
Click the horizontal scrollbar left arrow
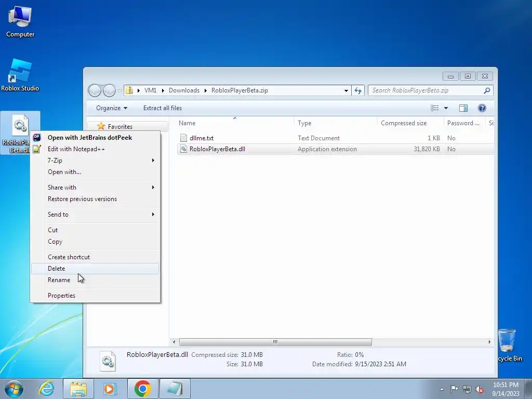coord(174,342)
